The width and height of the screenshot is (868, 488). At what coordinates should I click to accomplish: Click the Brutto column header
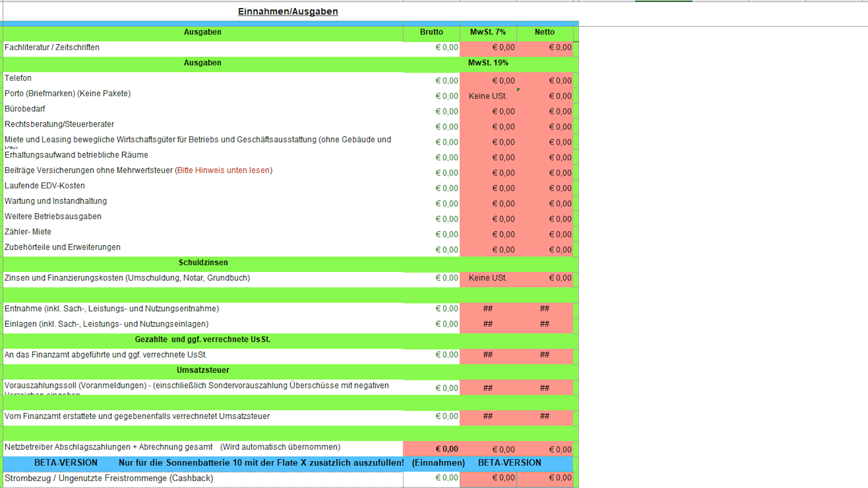431,32
